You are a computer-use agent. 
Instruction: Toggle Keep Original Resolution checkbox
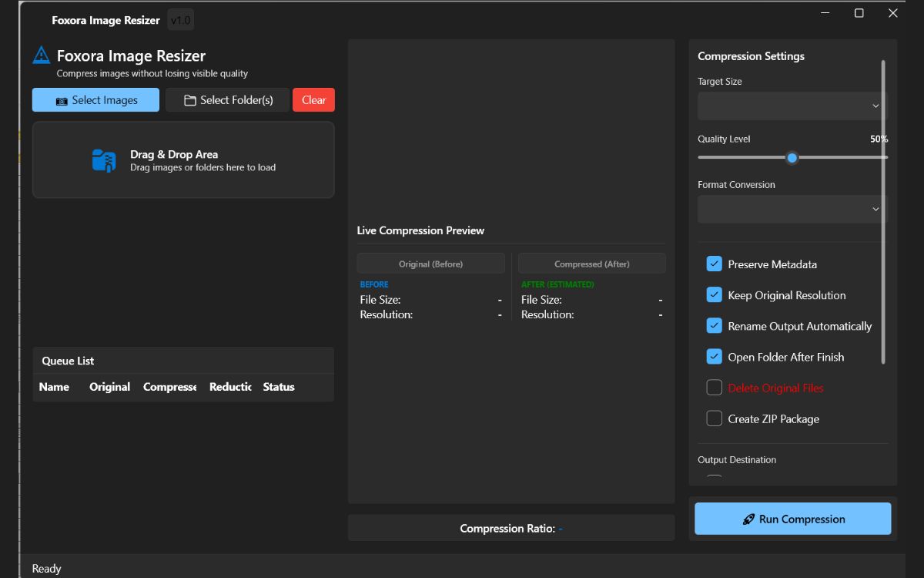coord(714,294)
